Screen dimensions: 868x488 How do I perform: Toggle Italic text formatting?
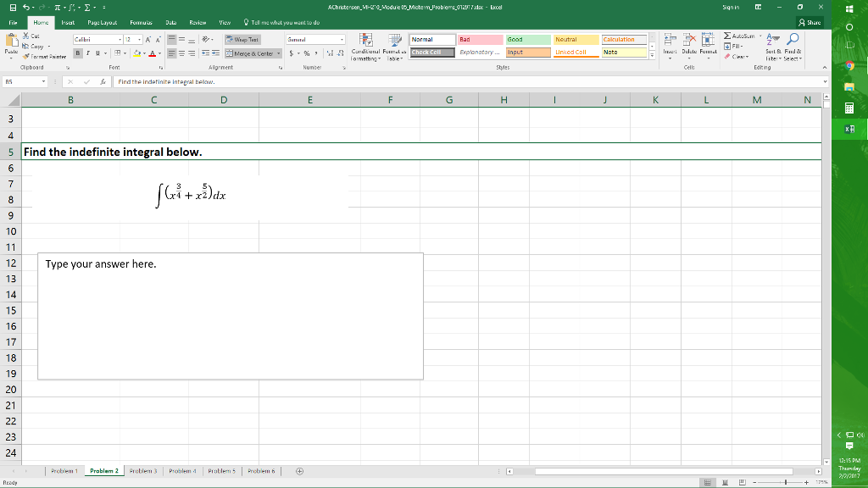tap(87, 53)
